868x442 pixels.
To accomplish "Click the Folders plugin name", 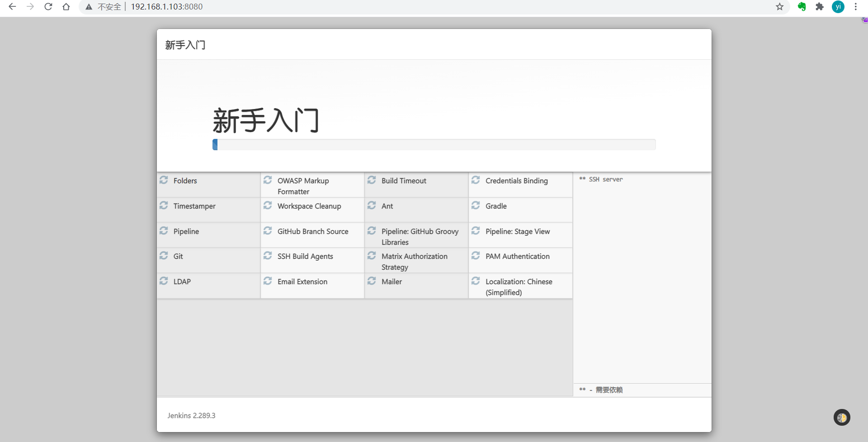I will (185, 181).
